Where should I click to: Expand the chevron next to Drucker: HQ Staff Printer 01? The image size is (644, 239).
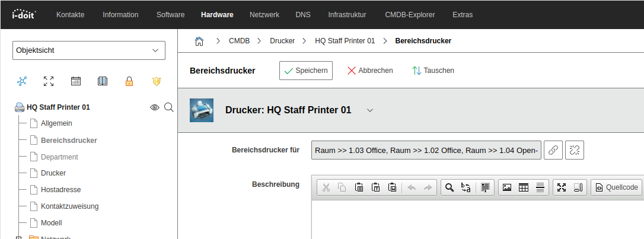(x=370, y=110)
